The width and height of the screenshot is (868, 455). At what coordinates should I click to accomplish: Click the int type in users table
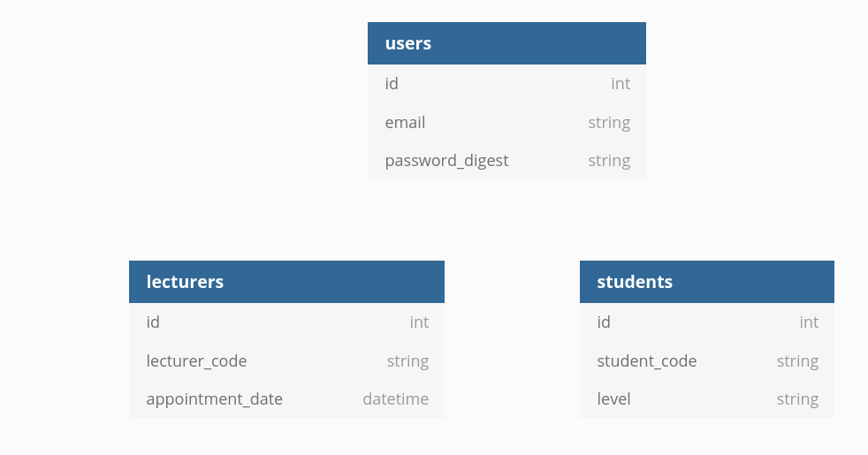coord(621,84)
